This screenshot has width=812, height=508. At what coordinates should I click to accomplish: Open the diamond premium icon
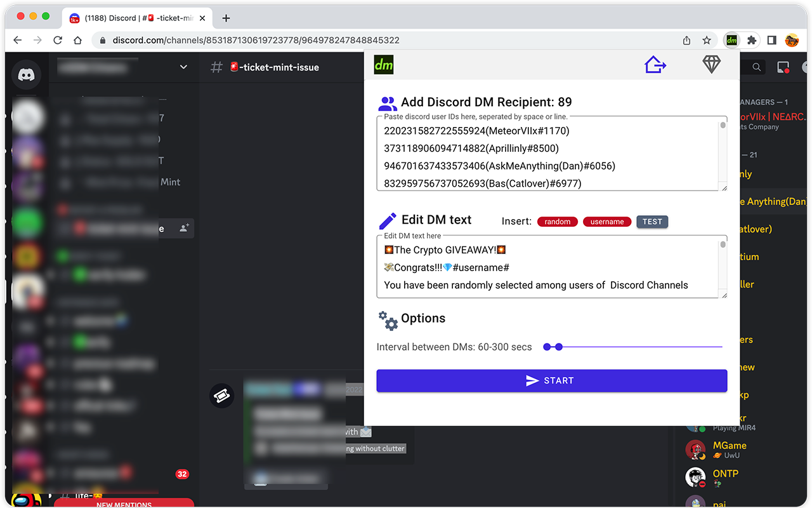point(711,64)
